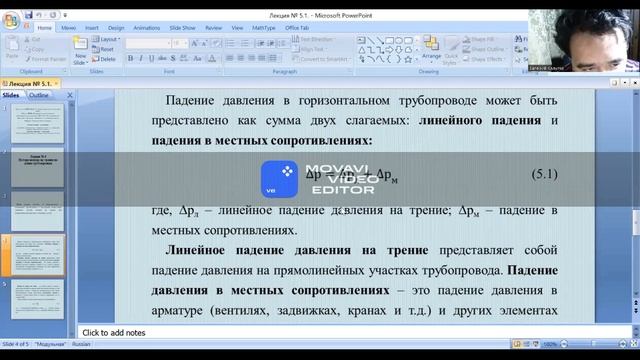This screenshot has height=360, width=640.
Task: Select the Oval shape in gallery
Action: pos(399,40)
